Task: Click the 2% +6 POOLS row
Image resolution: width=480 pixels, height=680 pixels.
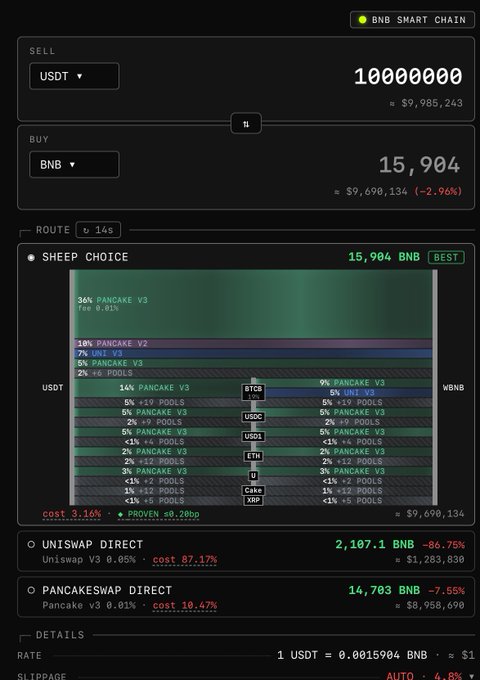Action: [x=253, y=373]
